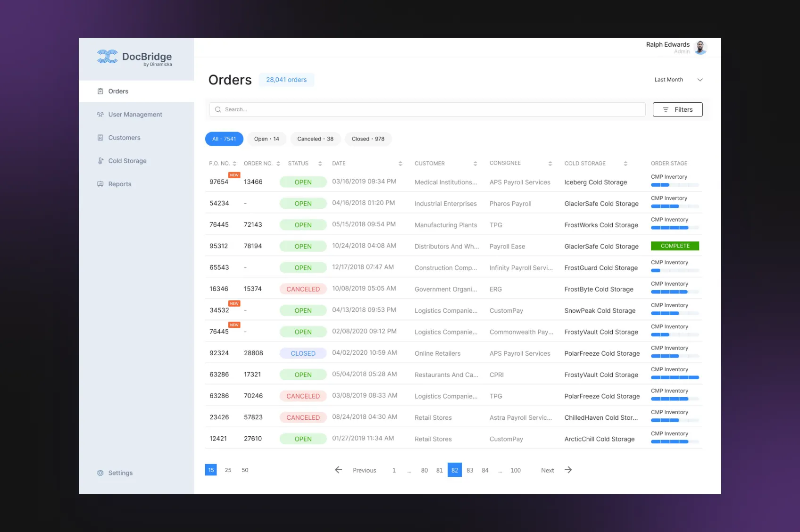The width and height of the screenshot is (800, 532).
Task: Click inside the Search orders field
Action: point(427,109)
